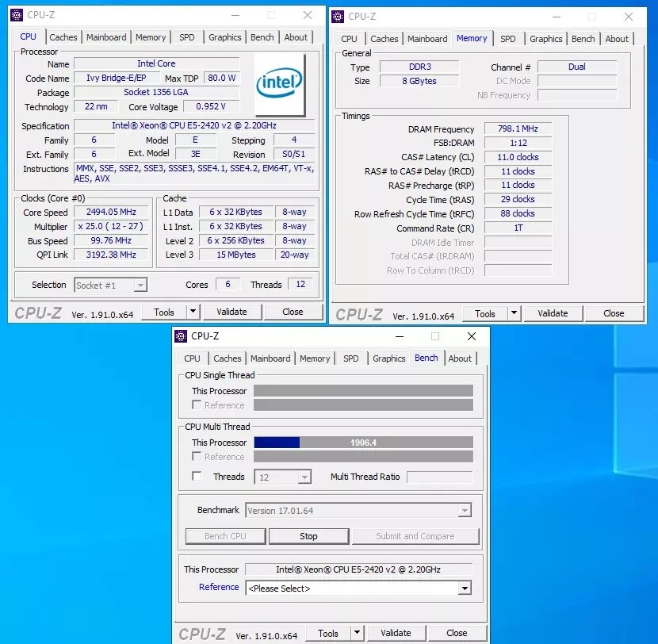Minimize the Memory CPU-Z window

557,17
